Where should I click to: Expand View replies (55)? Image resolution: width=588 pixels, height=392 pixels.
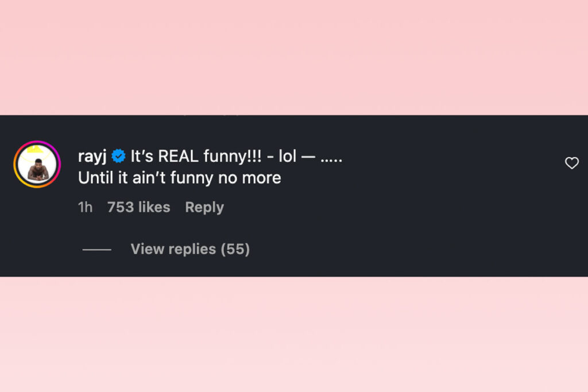click(x=190, y=249)
